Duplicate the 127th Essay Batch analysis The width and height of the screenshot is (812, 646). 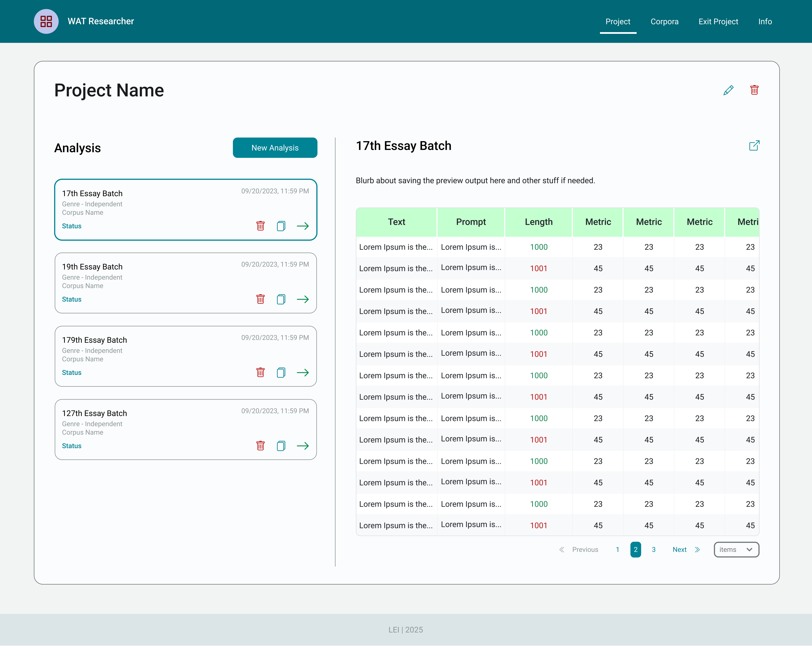281,446
